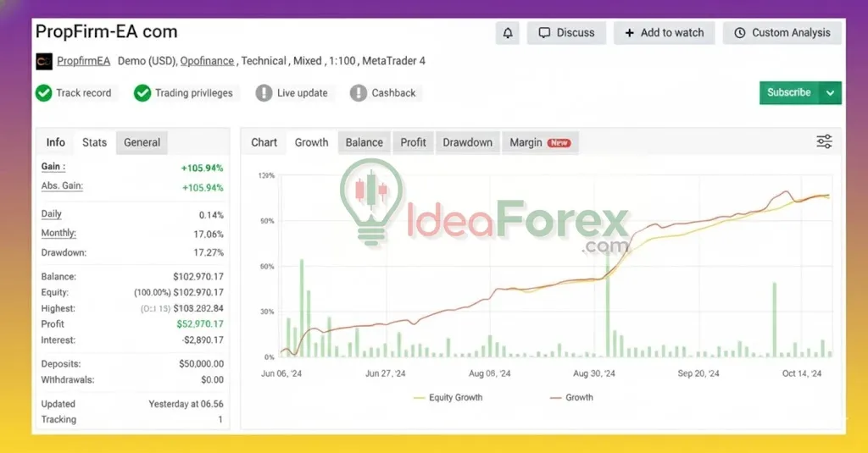Open the Opofinance broker link
This screenshot has width=868, height=453.
click(208, 61)
